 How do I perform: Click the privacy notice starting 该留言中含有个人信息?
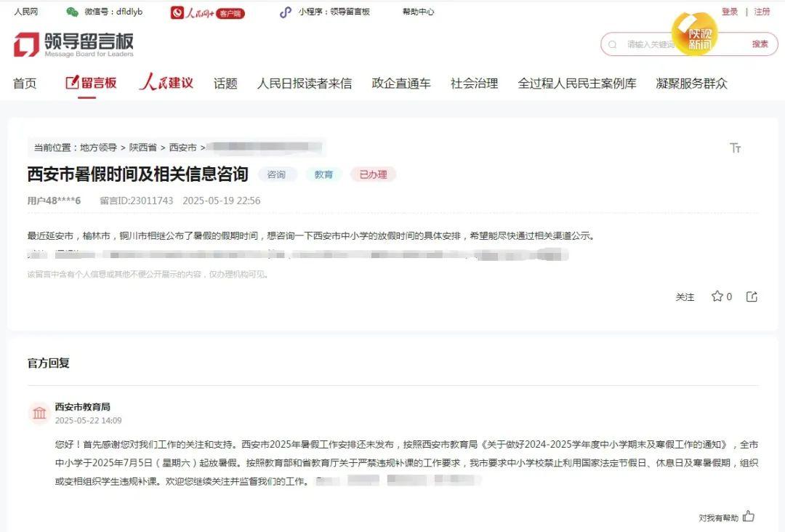[148, 274]
